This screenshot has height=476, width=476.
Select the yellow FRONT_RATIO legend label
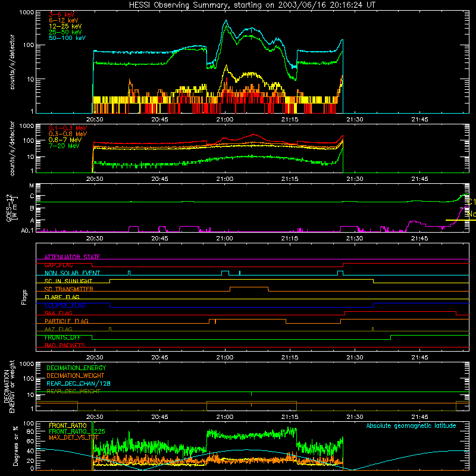68,425
